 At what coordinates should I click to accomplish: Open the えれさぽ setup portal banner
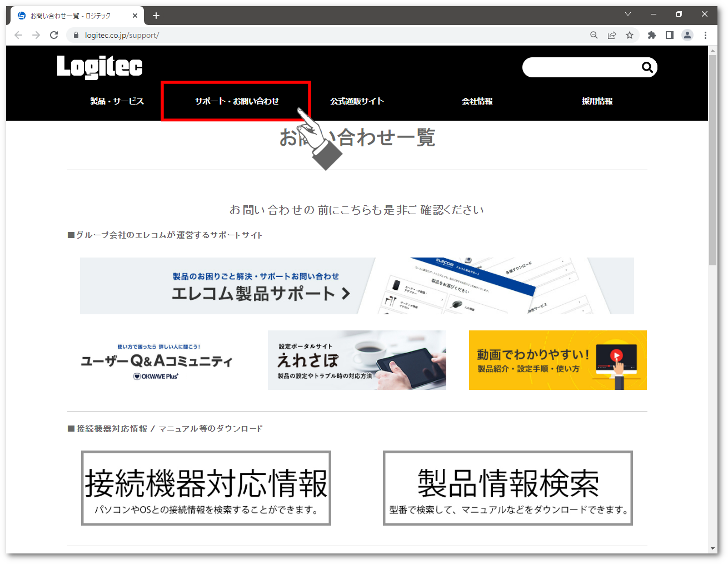tap(357, 360)
